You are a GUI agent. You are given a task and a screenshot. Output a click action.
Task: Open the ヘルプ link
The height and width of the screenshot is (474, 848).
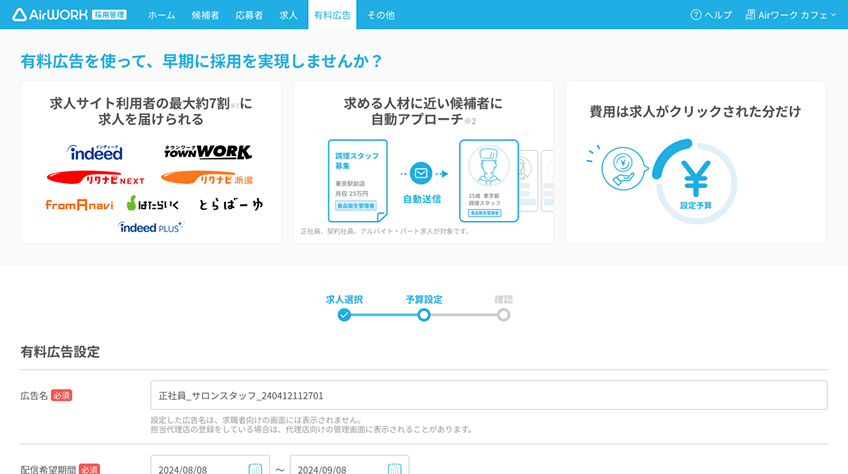coord(718,15)
